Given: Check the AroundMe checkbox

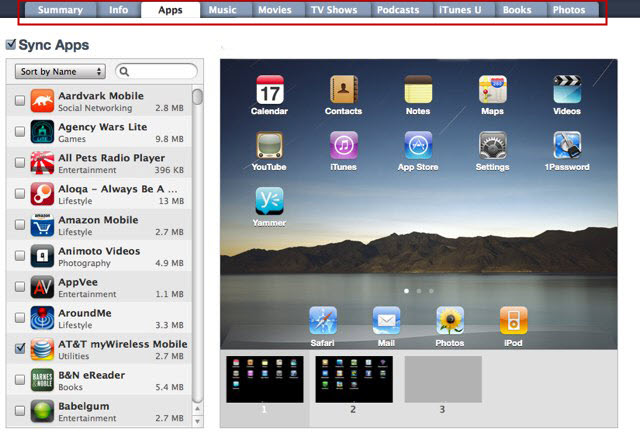Looking at the screenshot, I should point(20,318).
